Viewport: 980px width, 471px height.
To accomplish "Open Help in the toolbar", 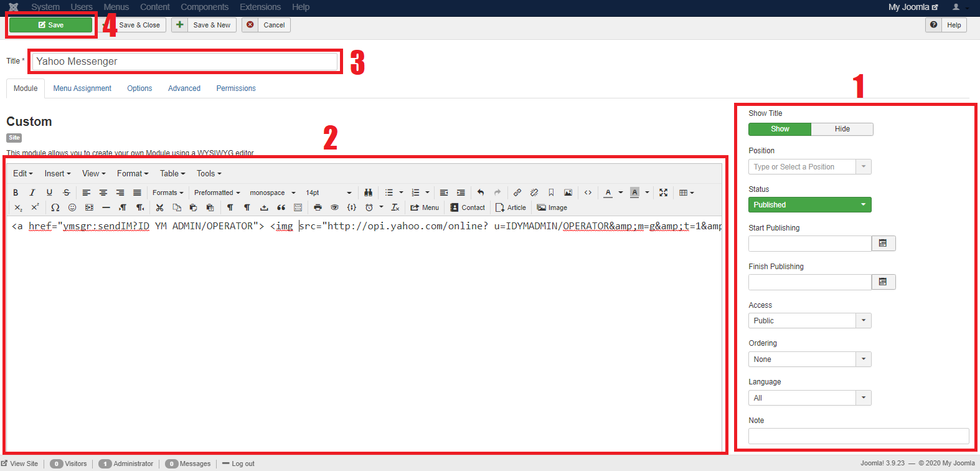I will (946, 25).
